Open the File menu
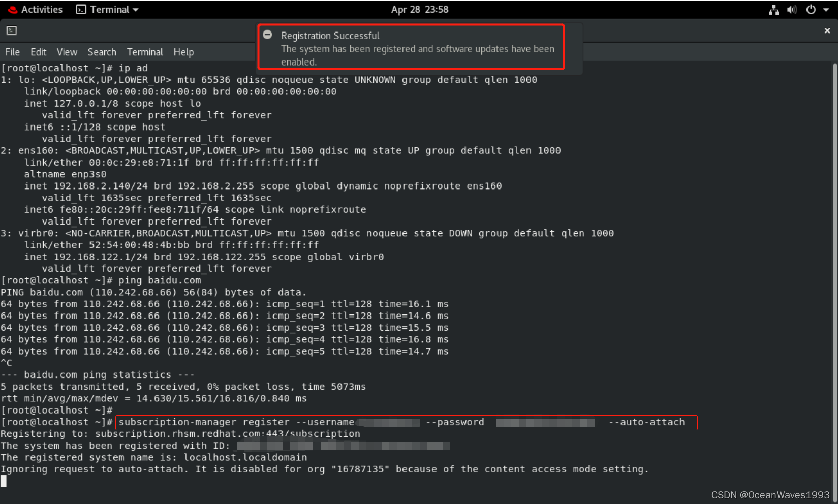The width and height of the screenshot is (838, 504). point(12,52)
